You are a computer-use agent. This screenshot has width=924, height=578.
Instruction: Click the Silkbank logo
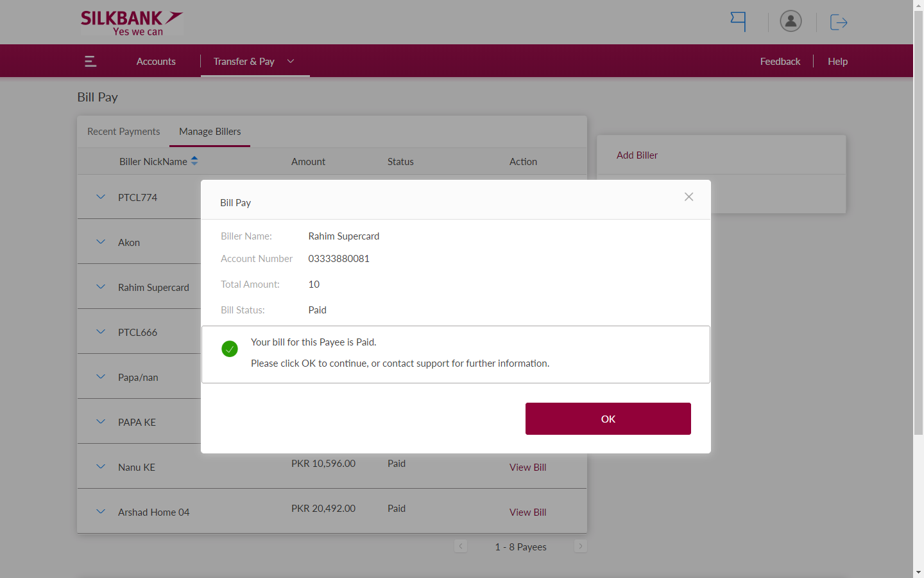click(132, 22)
